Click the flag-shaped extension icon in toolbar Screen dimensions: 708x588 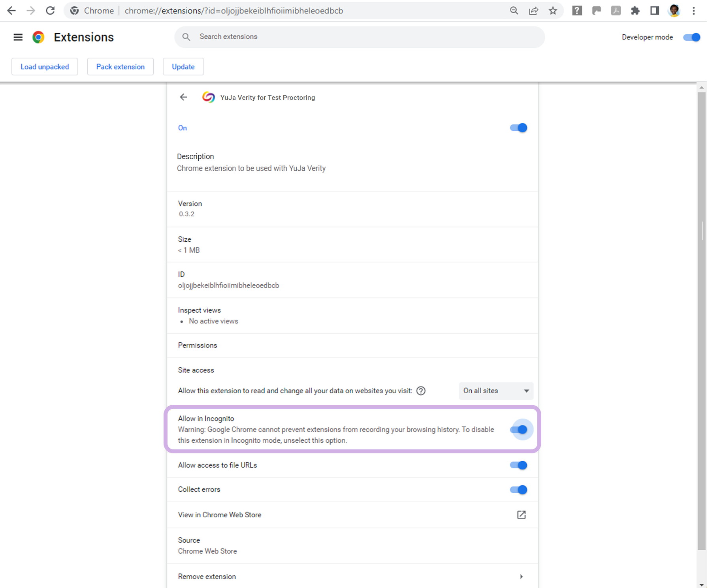(x=596, y=11)
